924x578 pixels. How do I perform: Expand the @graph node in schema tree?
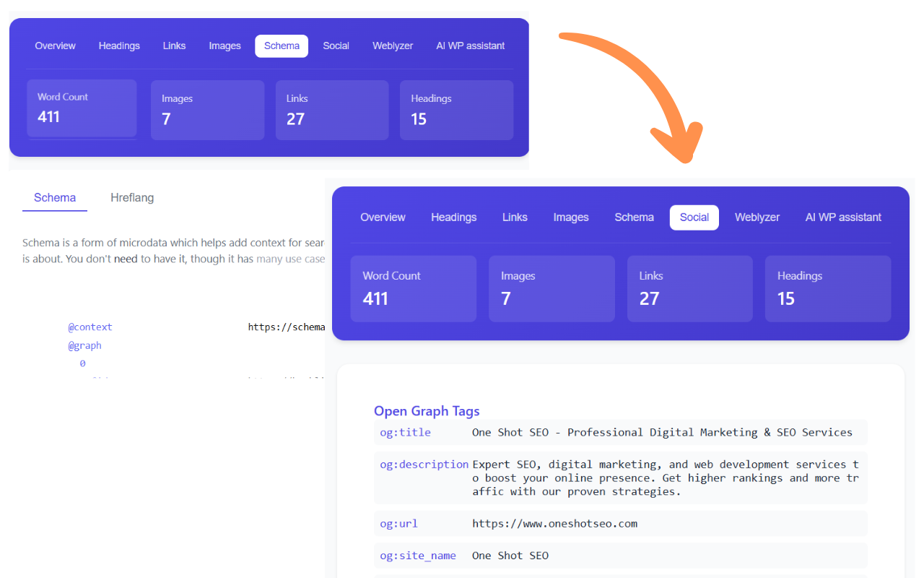[84, 345]
